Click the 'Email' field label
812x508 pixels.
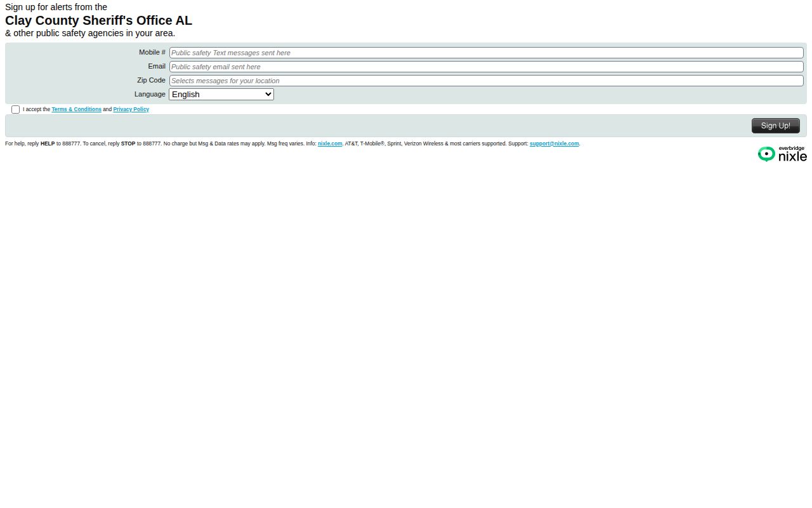[157, 66]
